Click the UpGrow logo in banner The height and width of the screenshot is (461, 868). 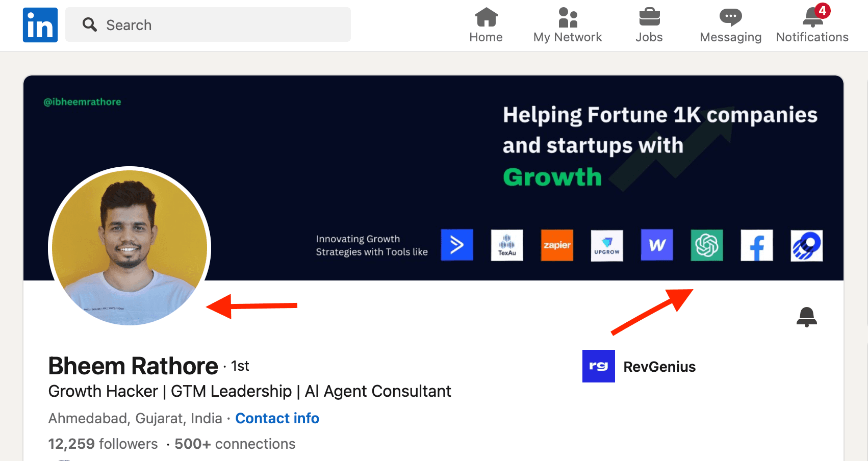click(x=607, y=245)
